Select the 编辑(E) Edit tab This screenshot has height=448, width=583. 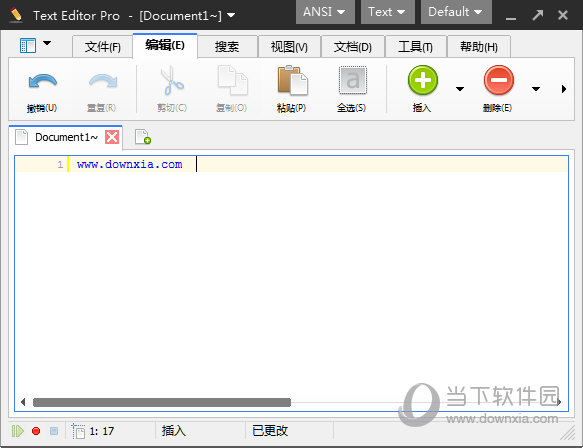tap(165, 45)
